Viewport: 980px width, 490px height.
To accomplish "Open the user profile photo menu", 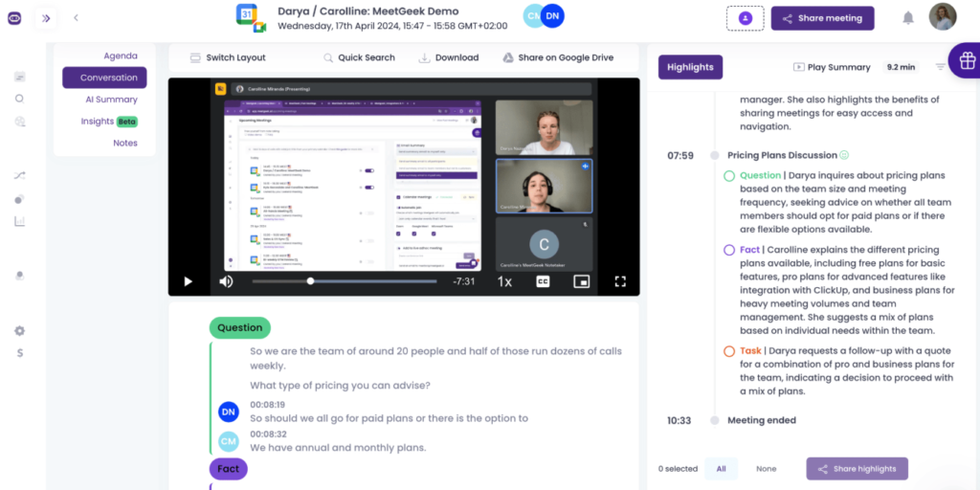I will 943,17.
